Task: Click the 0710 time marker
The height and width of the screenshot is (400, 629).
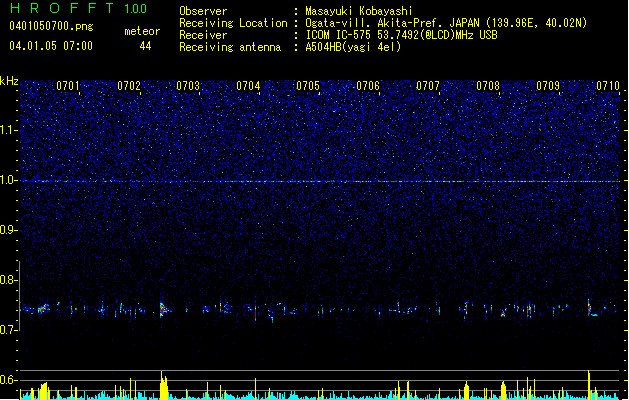Action: (x=608, y=86)
